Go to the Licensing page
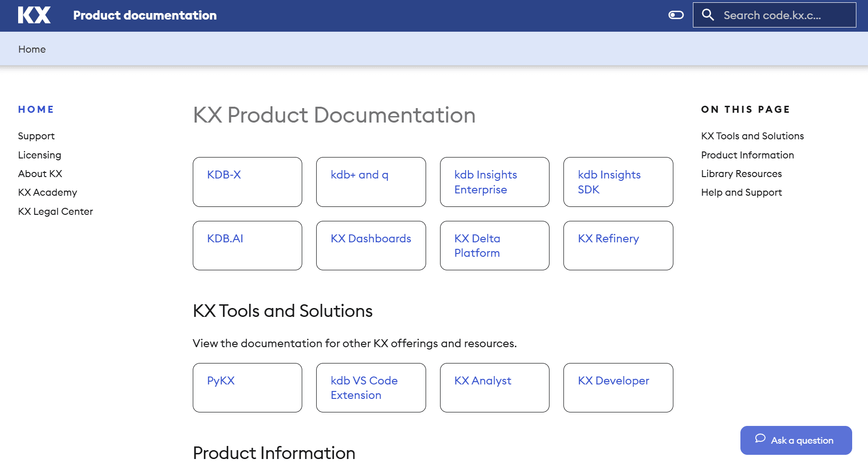Image resolution: width=868 pixels, height=466 pixels. click(40, 155)
